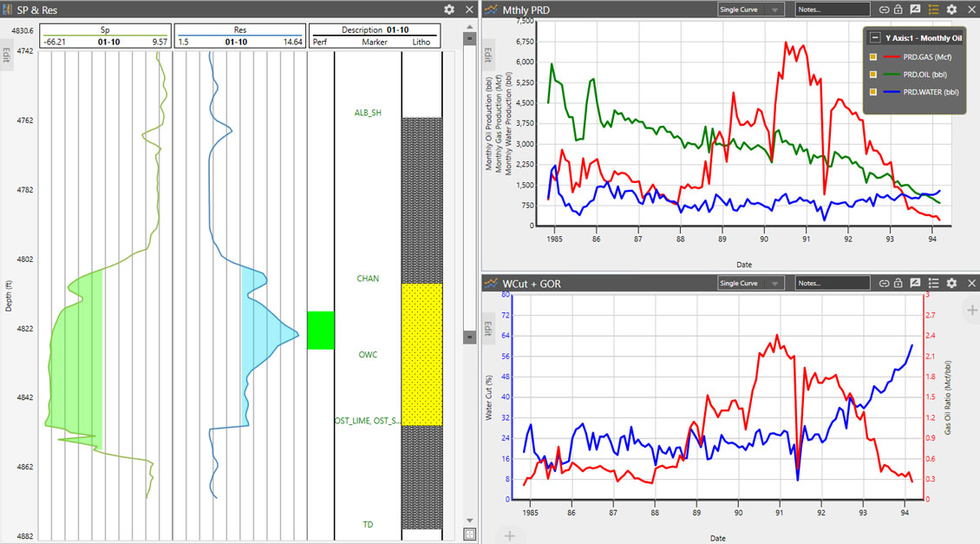
Task: Collapse the Y Axis:1 Monthly Oil legend group
Action: pyautogui.click(x=875, y=37)
